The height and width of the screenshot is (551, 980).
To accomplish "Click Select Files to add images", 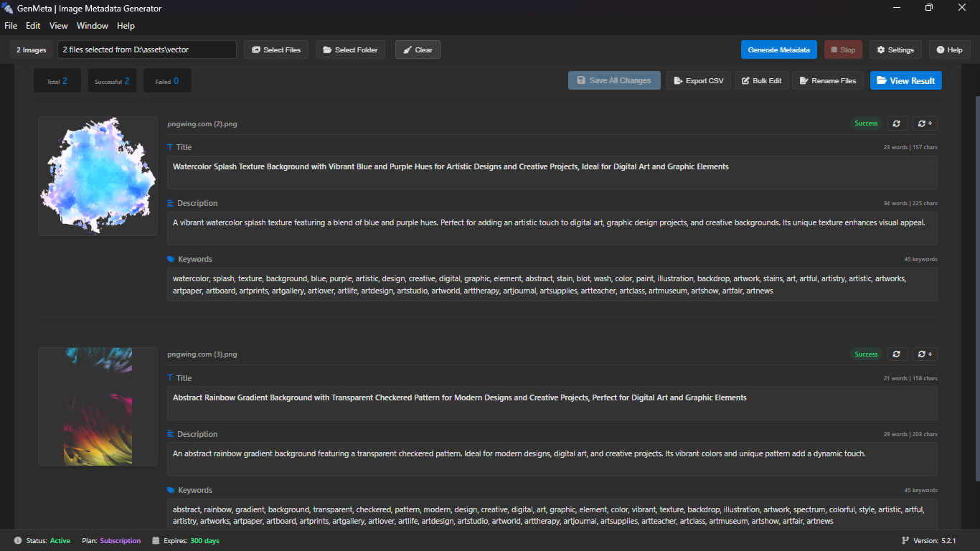I will 276,50.
